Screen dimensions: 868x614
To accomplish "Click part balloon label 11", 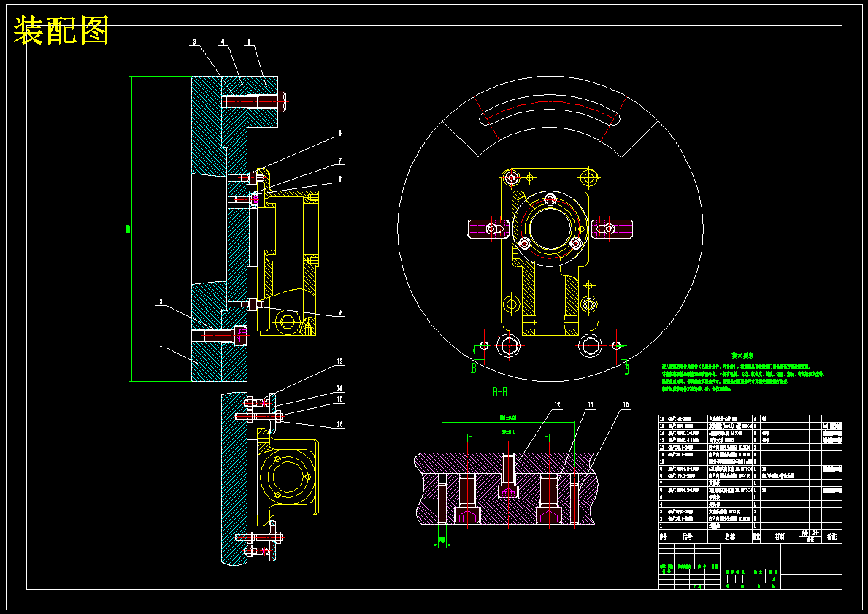I will [x=591, y=405].
